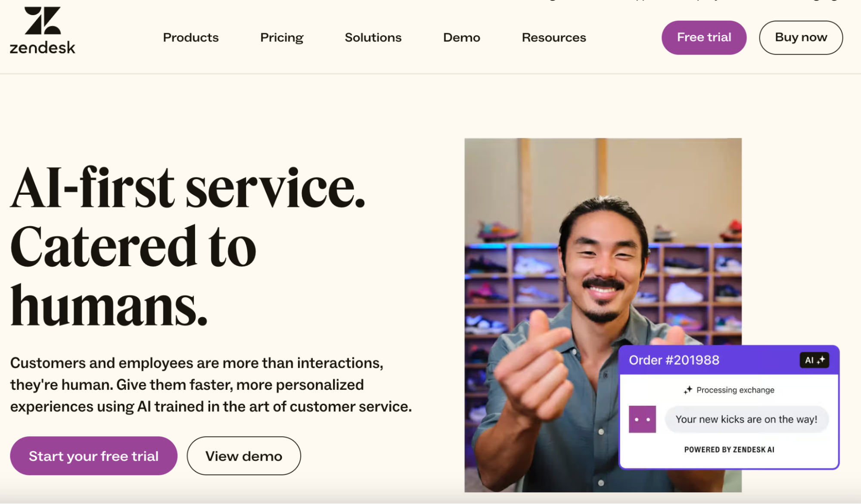The width and height of the screenshot is (861, 504).
Task: Toggle the Demo navigation link
Action: 461,37
